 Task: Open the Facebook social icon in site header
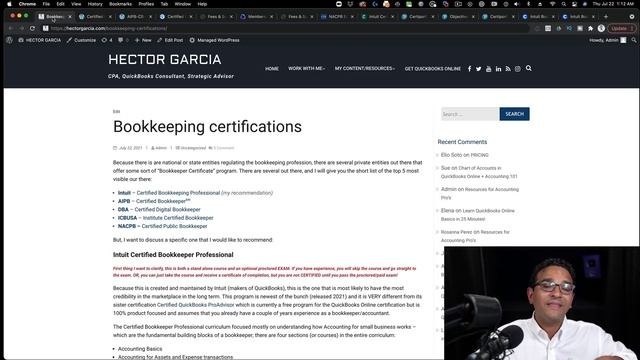pyautogui.click(x=469, y=69)
